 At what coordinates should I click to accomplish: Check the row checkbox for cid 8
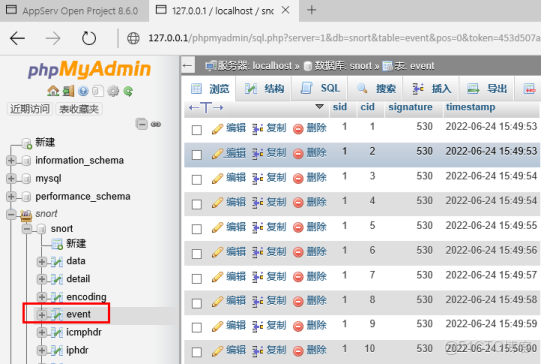(197, 303)
